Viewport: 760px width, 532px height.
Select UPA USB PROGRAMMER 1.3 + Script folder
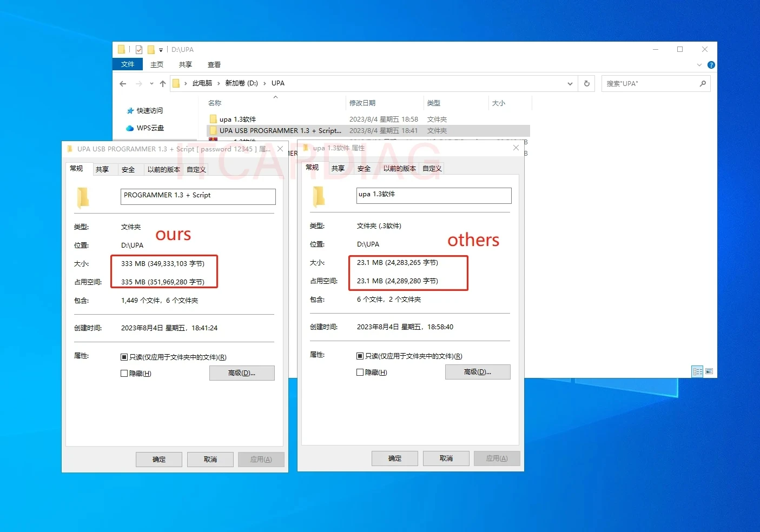(x=368, y=131)
